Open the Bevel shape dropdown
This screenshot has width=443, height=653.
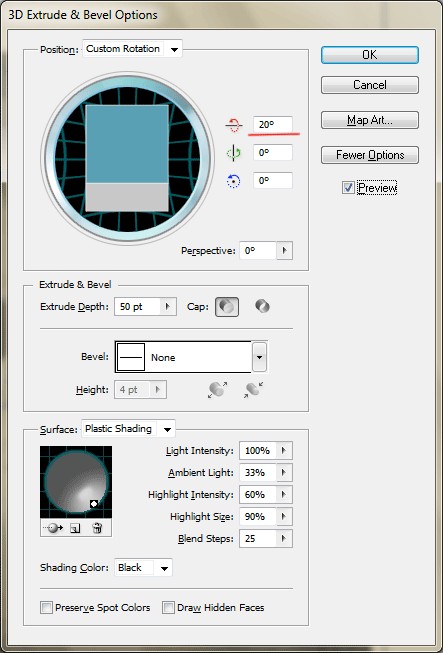pyautogui.click(x=259, y=357)
